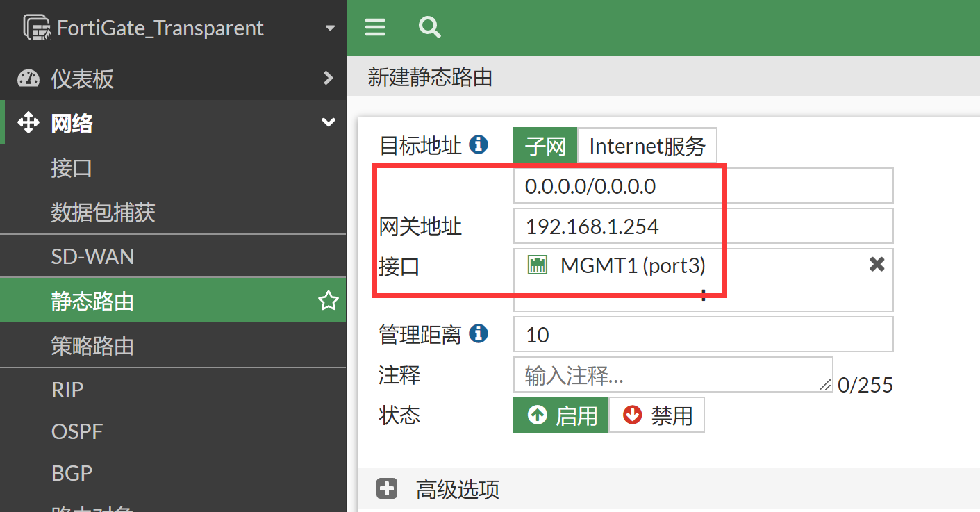Set status to 启用
This screenshot has height=512, width=980.
click(x=561, y=415)
